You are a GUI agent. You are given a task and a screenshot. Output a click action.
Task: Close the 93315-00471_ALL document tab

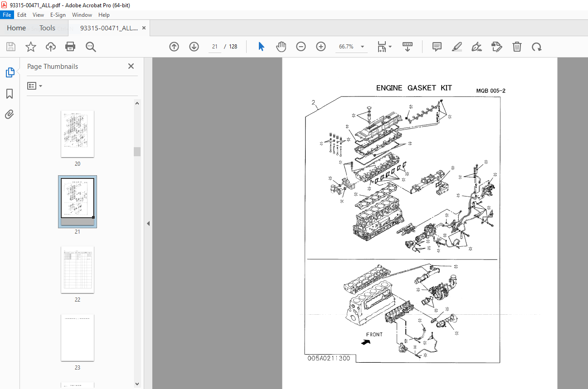point(144,28)
